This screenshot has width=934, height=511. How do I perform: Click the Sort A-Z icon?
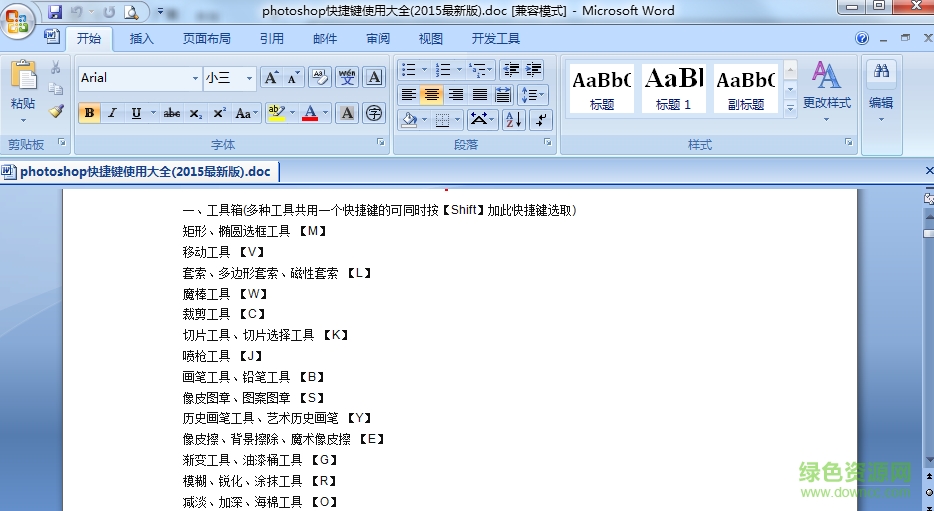[x=513, y=120]
